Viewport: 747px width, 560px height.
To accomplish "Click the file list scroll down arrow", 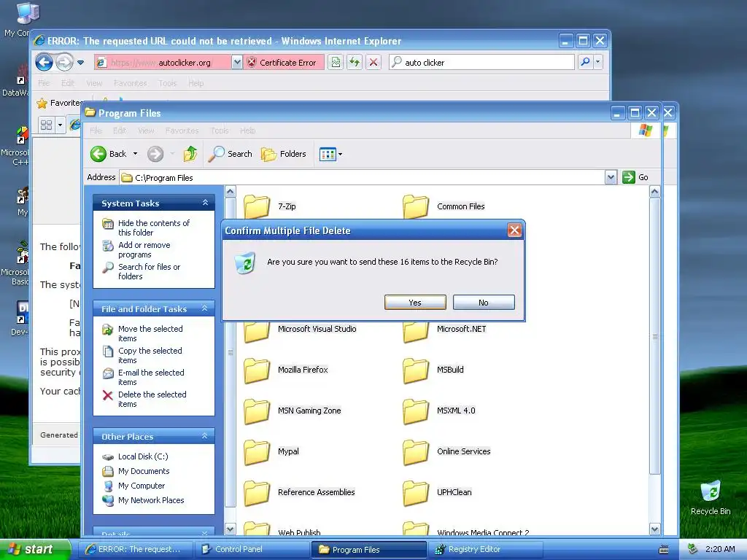I will click(654, 529).
